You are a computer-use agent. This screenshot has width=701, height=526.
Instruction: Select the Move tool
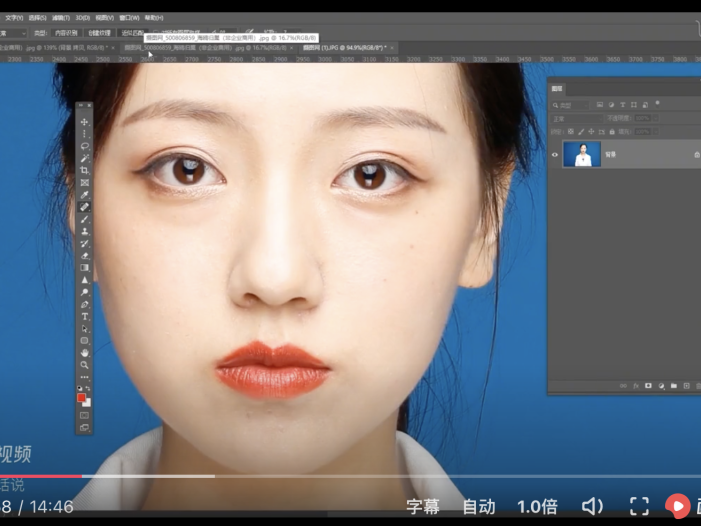click(x=84, y=122)
